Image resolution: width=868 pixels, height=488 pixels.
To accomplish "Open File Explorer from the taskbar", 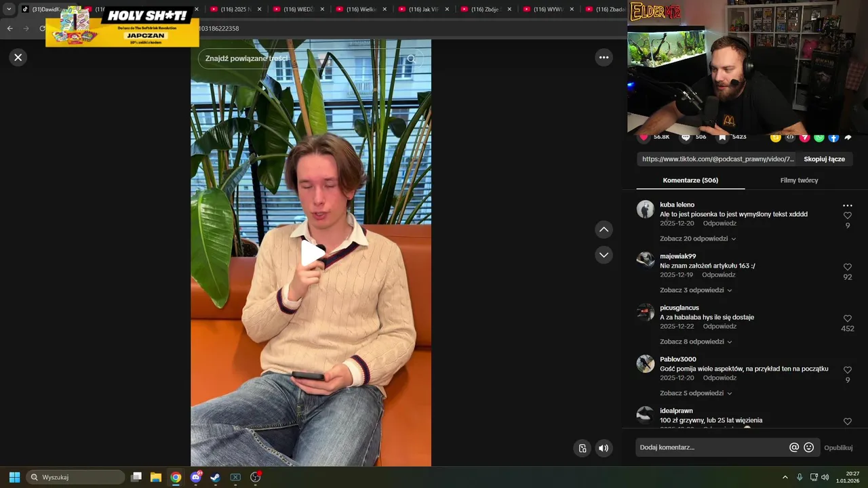I will [x=156, y=477].
